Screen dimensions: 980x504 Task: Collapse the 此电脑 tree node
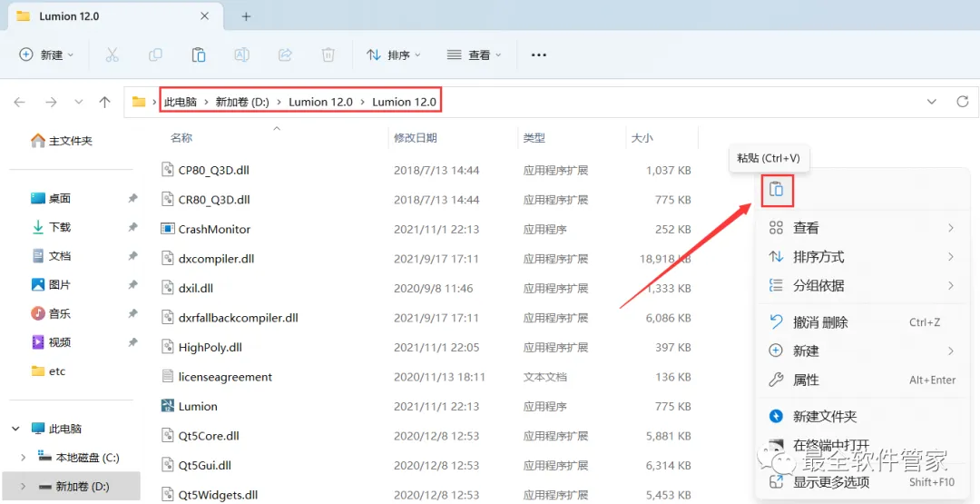point(15,429)
